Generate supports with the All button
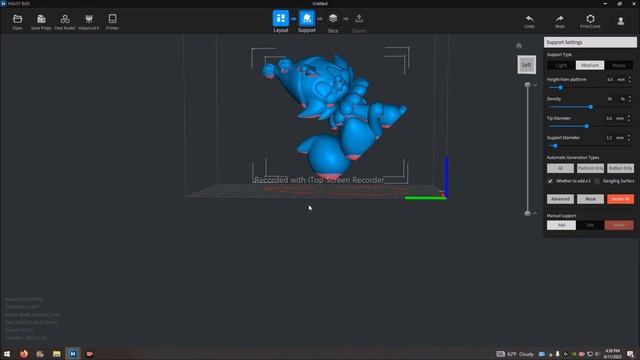 point(560,168)
